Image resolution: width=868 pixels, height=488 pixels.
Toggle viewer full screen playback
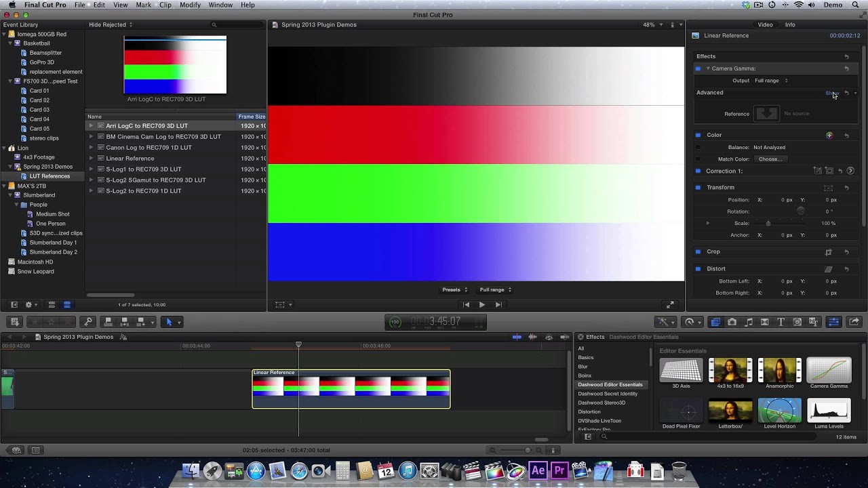tap(670, 305)
